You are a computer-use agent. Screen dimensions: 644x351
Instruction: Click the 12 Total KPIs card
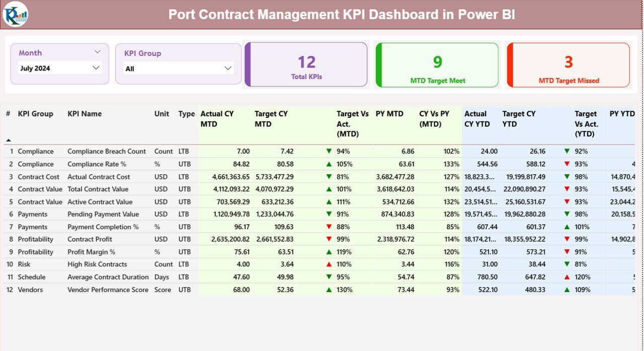click(305, 64)
